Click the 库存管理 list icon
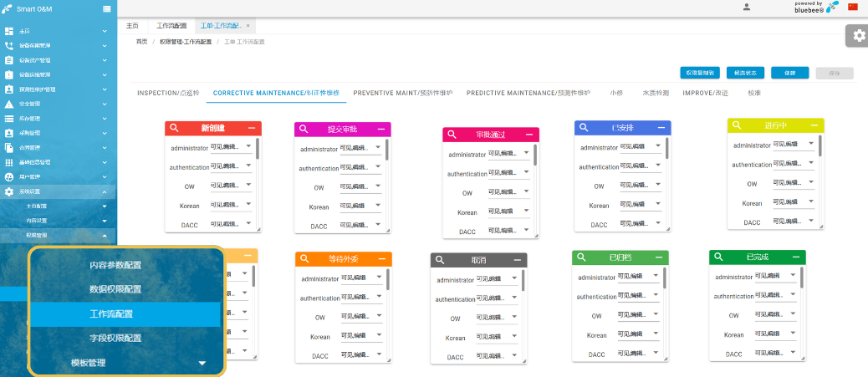 click(x=9, y=119)
